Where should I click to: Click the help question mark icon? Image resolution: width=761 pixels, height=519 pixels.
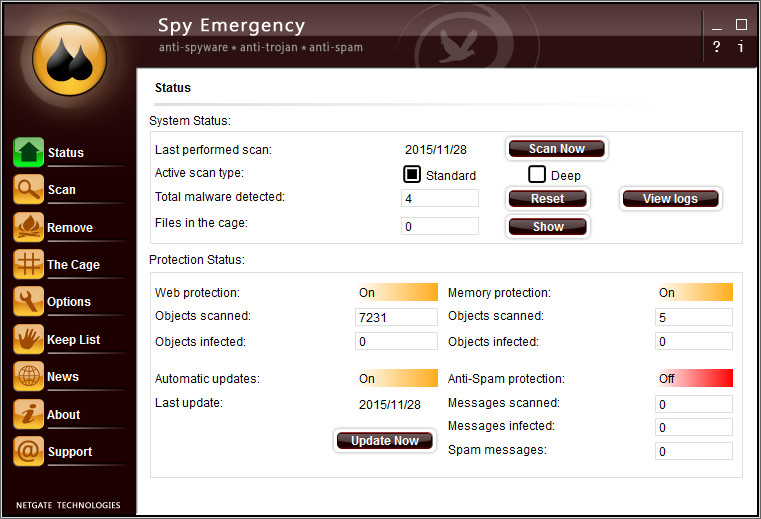[x=716, y=47]
